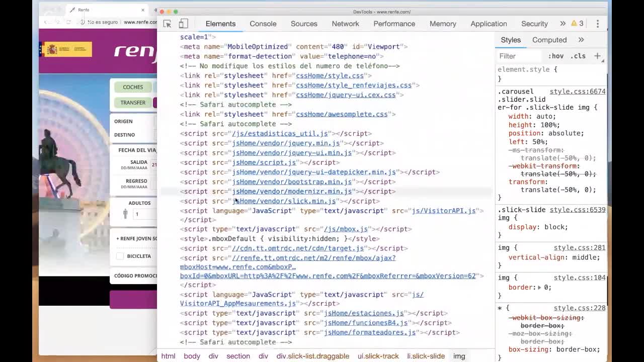644x362 pixels.
Task: Open style.css:6539 source link
Action: click(x=578, y=210)
